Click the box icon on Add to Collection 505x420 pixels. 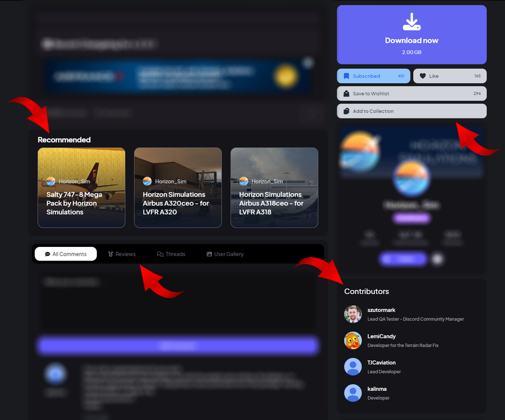click(x=345, y=111)
